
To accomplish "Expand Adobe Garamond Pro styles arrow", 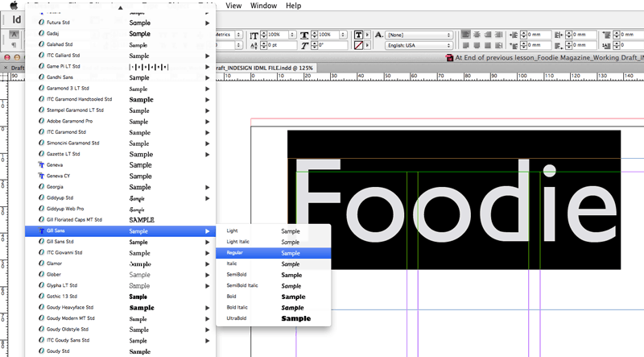I will pyautogui.click(x=208, y=122).
